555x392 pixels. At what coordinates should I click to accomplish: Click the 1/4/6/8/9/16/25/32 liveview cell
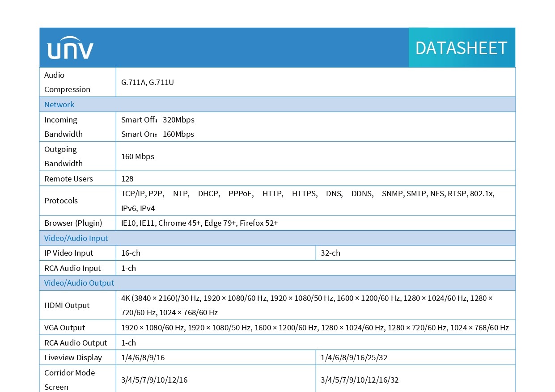pyautogui.click(x=415, y=358)
